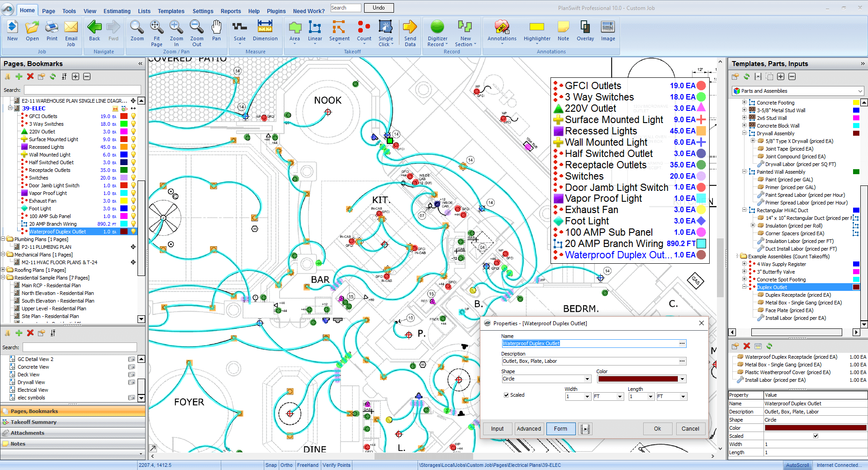
Task: Open the Estimating menu
Action: tap(117, 11)
